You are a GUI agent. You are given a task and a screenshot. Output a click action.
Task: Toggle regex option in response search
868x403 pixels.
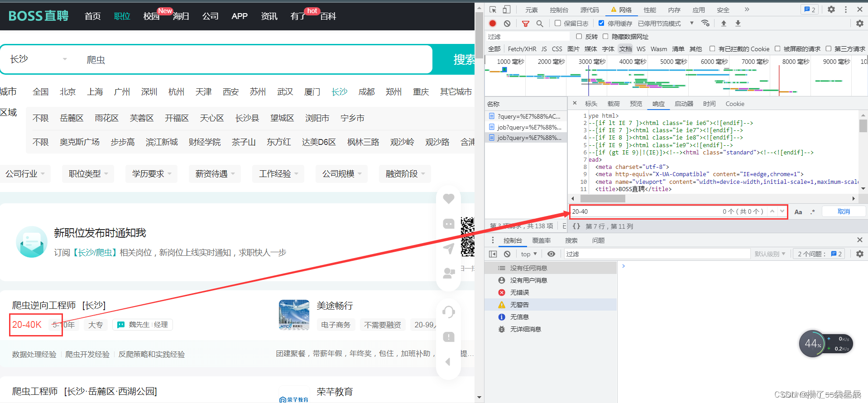point(813,212)
